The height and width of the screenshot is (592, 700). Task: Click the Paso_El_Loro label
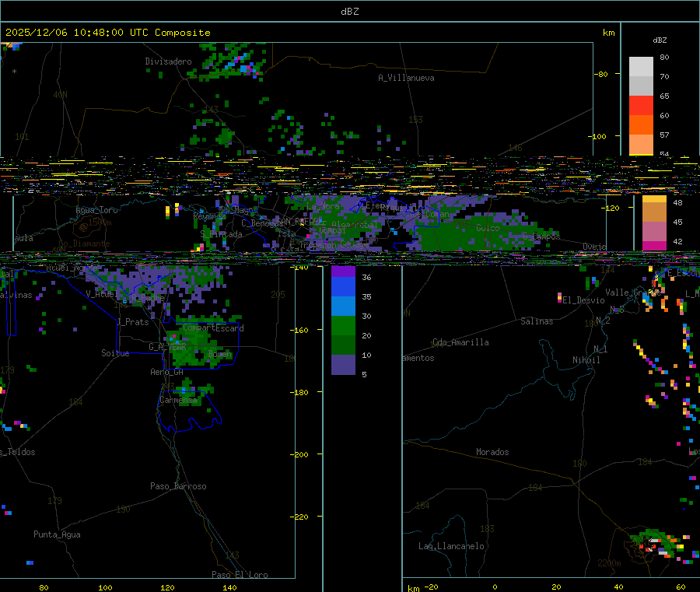pyautogui.click(x=240, y=574)
